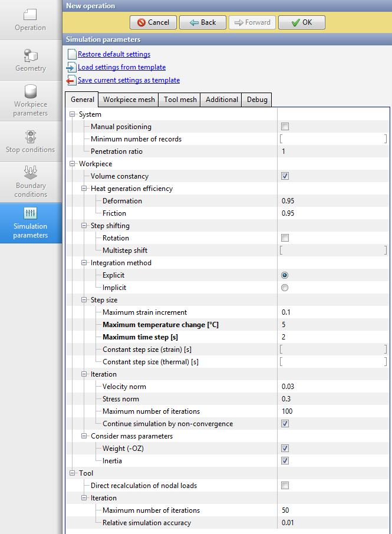
Task: Uncheck the Volume constancy checkbox
Action: 285,176
